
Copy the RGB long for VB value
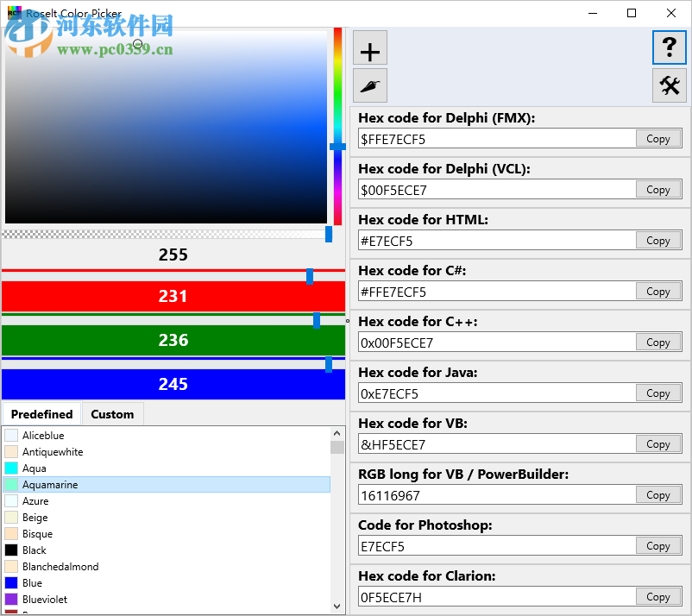click(x=658, y=494)
